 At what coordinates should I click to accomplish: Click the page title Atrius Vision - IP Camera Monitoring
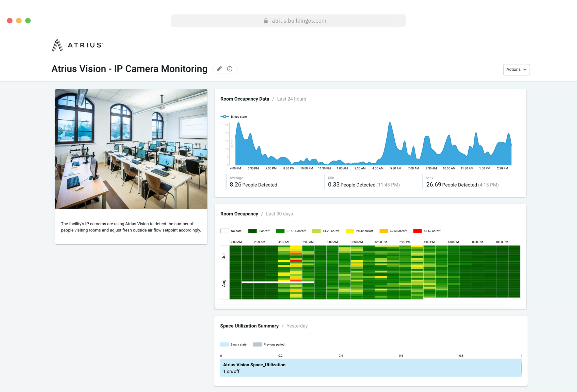(129, 69)
